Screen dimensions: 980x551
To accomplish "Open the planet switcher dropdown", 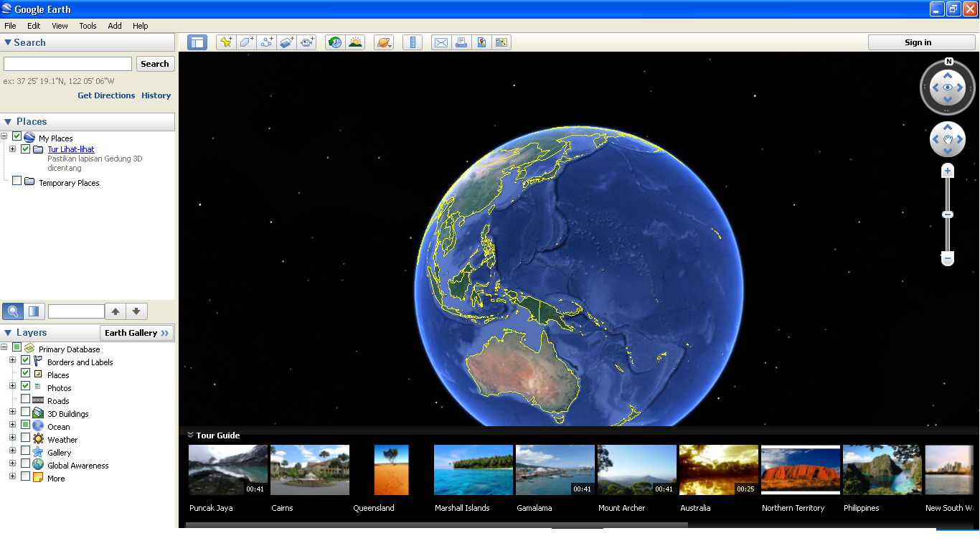I will pos(384,42).
